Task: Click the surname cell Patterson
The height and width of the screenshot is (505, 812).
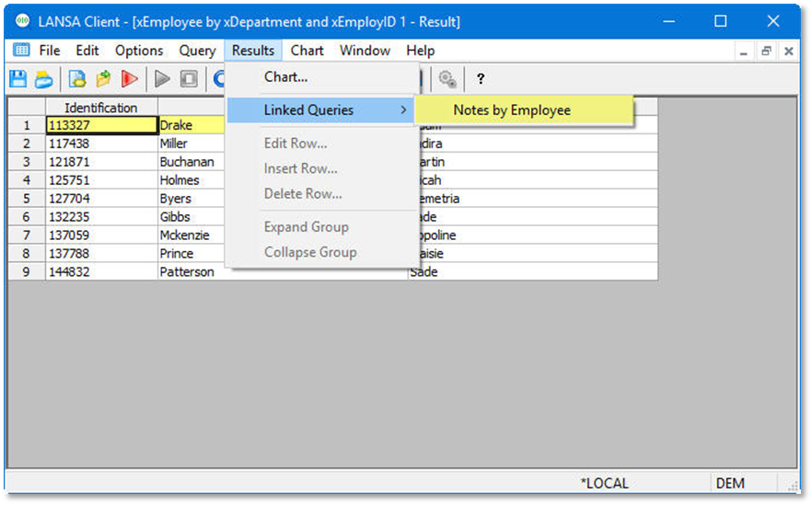Action: pyautogui.click(x=283, y=272)
